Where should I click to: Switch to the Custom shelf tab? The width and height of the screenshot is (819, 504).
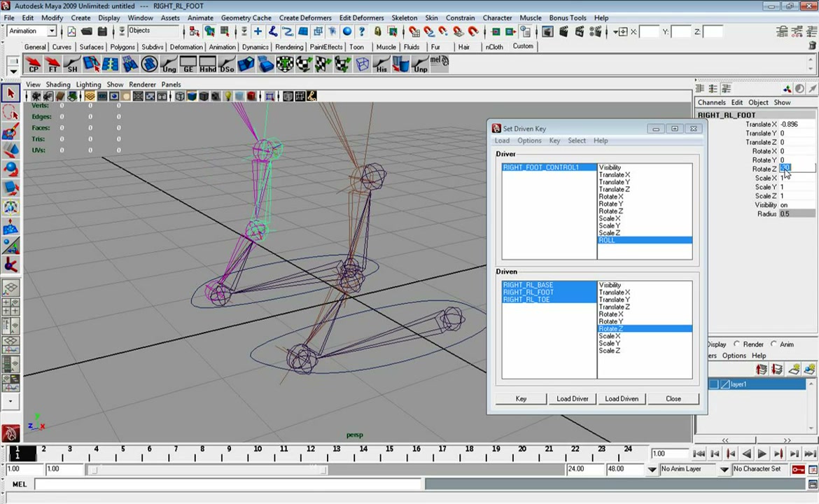(523, 46)
